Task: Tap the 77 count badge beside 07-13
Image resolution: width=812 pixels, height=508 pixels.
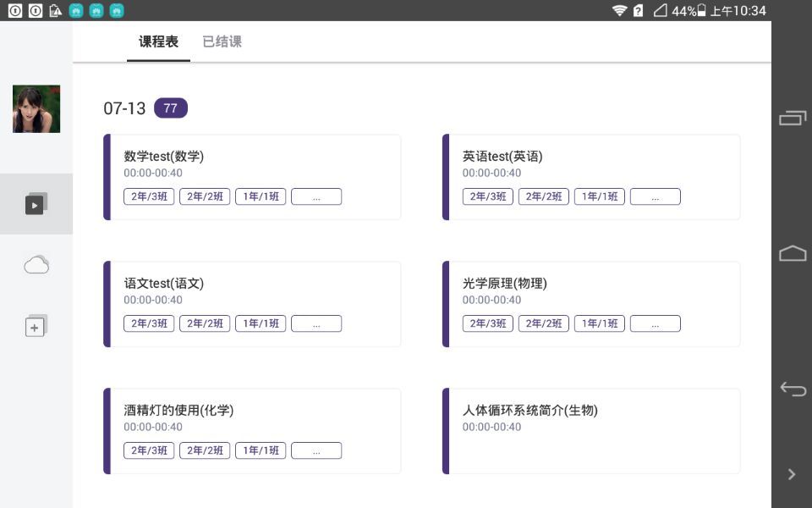Action: pos(170,108)
